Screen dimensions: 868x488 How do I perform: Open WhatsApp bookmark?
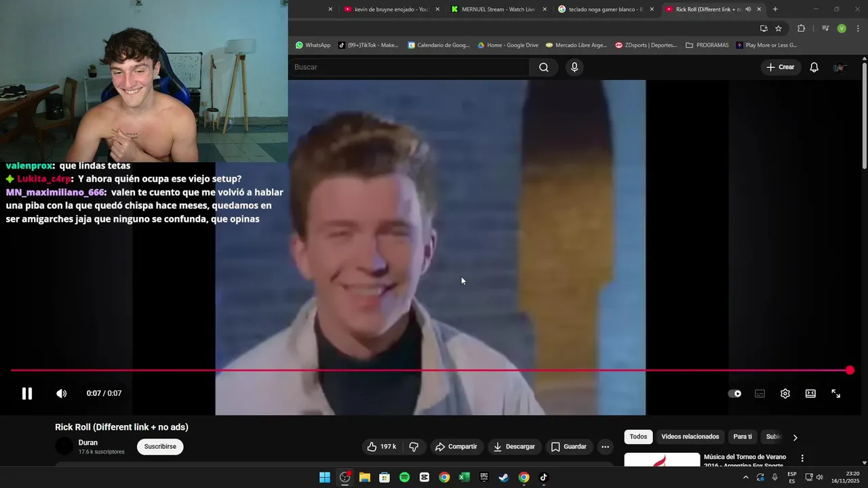[x=313, y=45]
